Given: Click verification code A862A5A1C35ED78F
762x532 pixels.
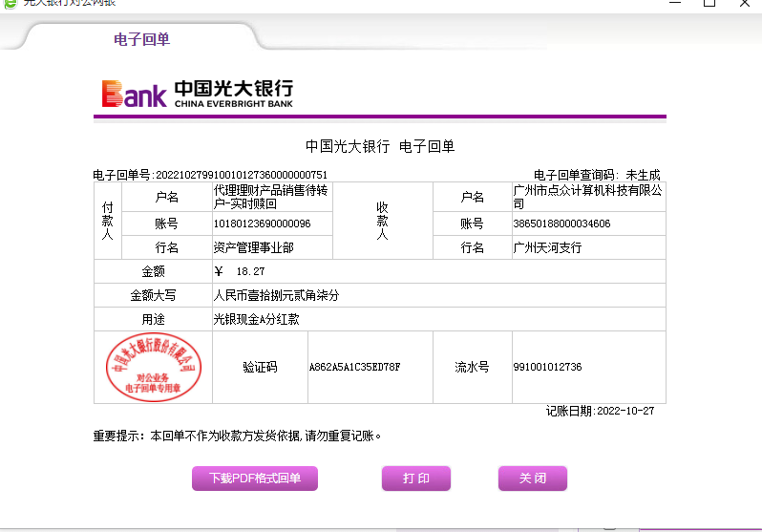Looking at the screenshot, I should tap(355, 367).
